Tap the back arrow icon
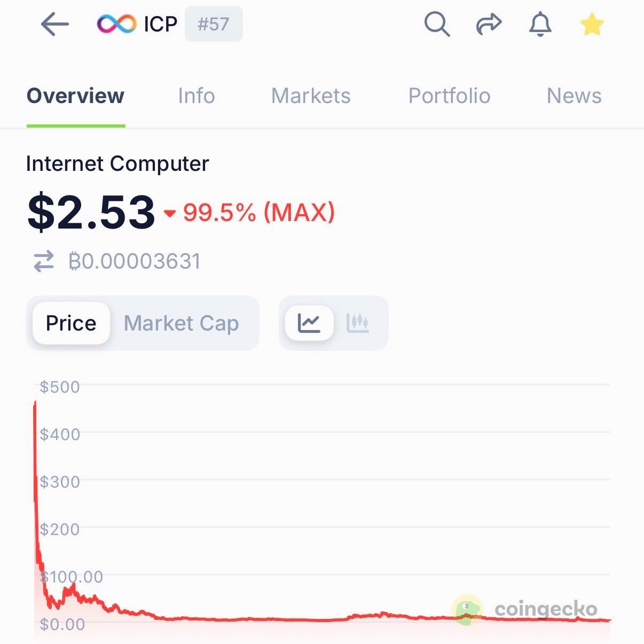 (x=54, y=25)
